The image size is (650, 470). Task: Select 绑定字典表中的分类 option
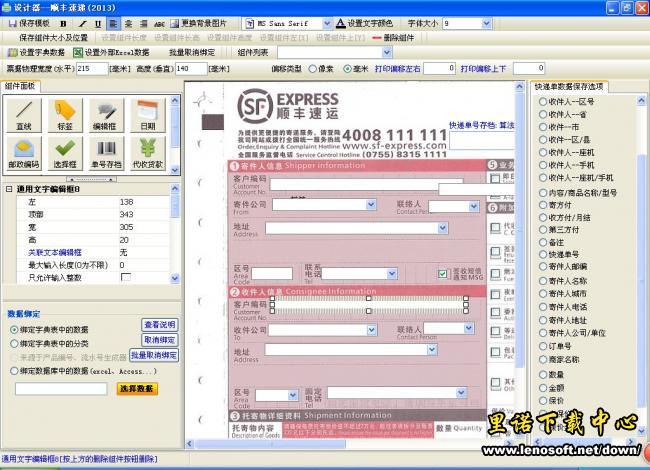(14, 344)
